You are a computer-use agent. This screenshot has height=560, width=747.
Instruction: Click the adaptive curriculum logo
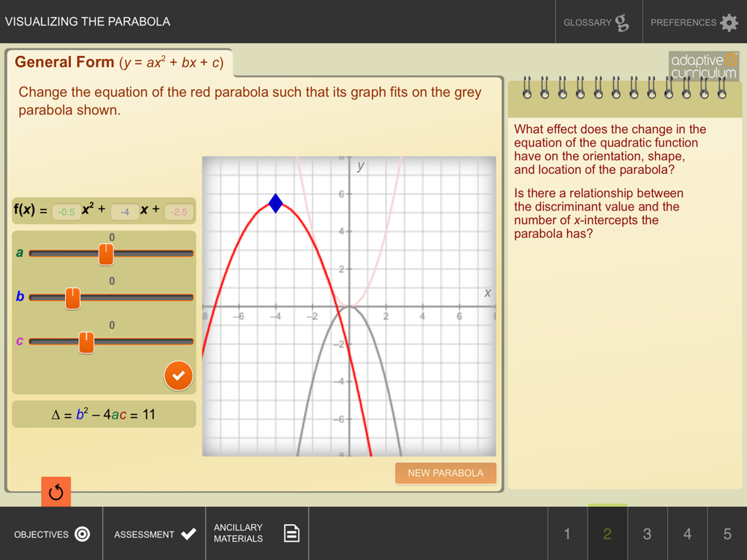(x=704, y=66)
